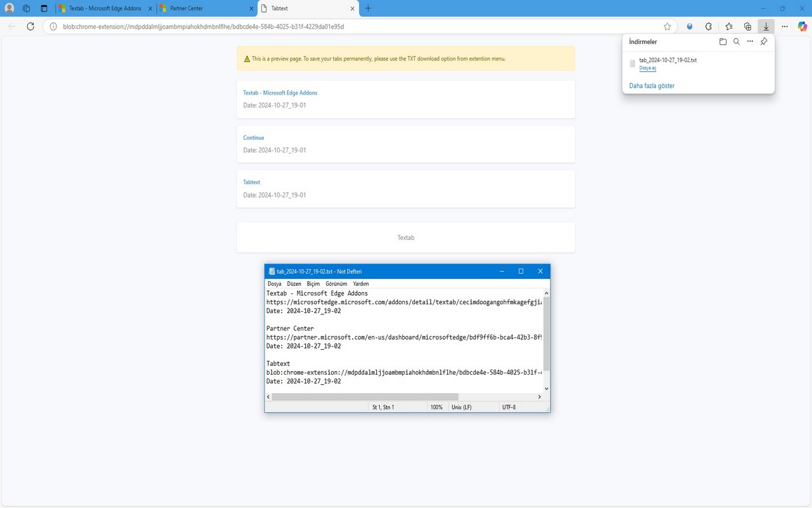Open a new tab with plus button
Screen dimensions: 812x508
pos(368,8)
